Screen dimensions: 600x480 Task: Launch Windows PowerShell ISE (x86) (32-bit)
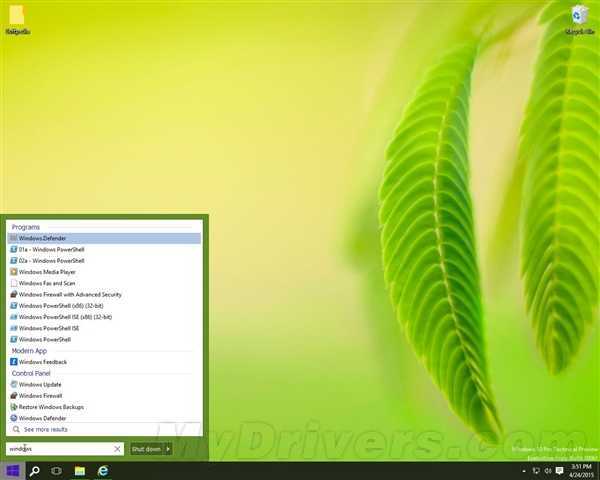tap(104, 317)
